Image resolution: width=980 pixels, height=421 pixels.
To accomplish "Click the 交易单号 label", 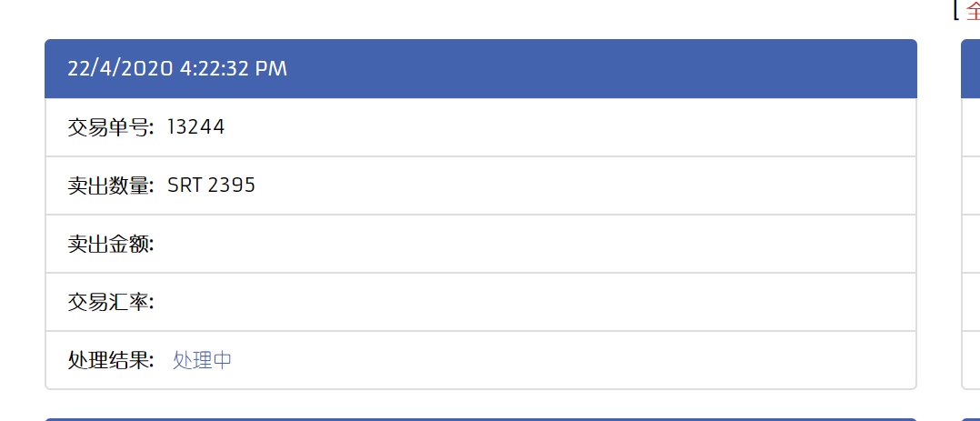I will (111, 127).
